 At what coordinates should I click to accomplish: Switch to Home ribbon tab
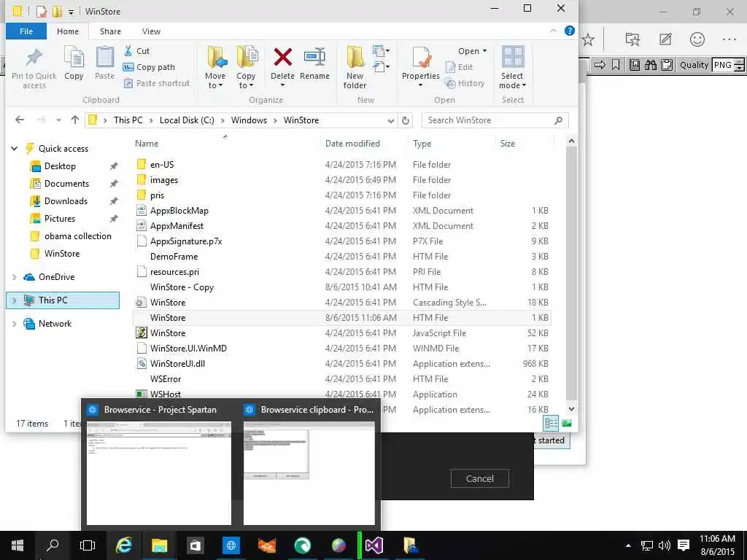click(x=68, y=31)
